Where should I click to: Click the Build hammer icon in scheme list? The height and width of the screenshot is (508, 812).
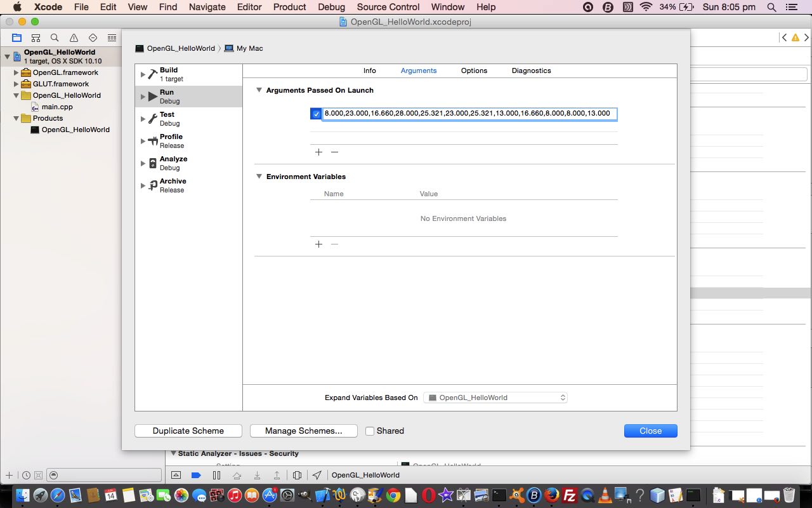pos(152,74)
